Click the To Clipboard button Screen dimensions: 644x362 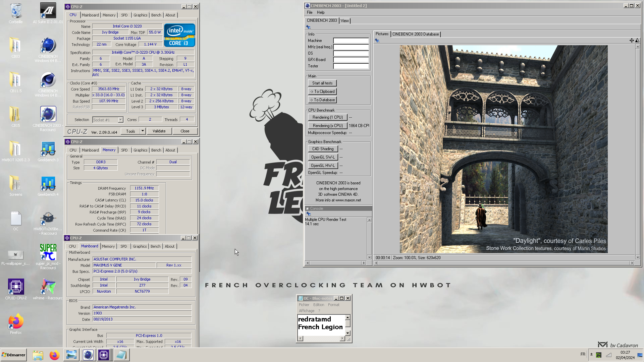click(x=322, y=92)
